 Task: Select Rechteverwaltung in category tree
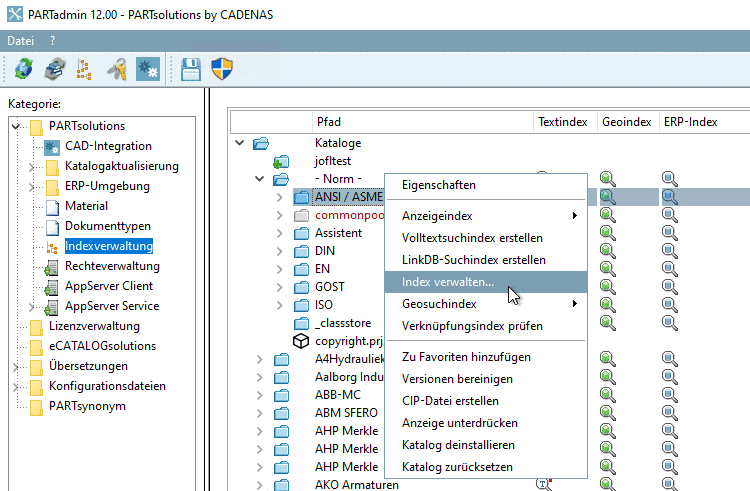112,266
